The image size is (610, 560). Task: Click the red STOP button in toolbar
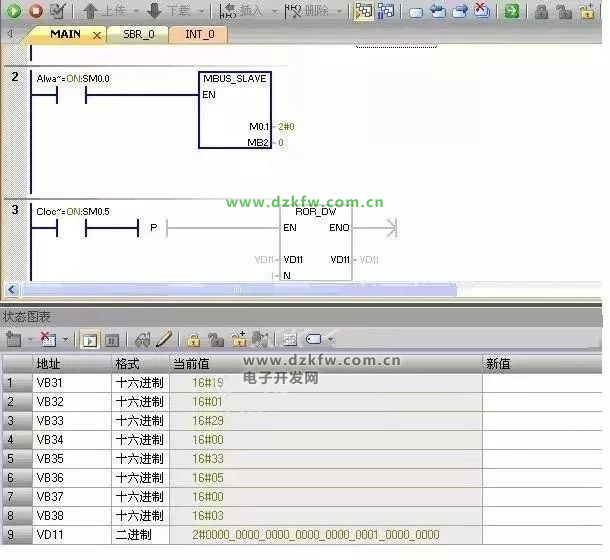point(36,11)
